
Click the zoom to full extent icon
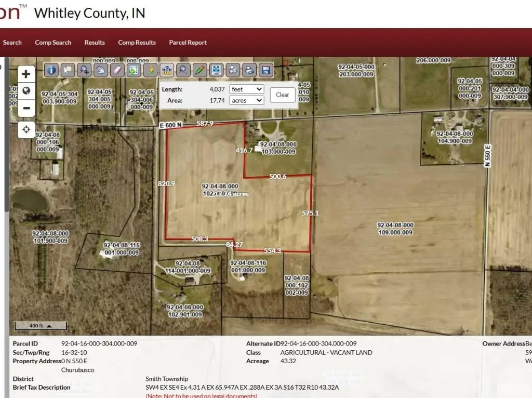[217, 70]
